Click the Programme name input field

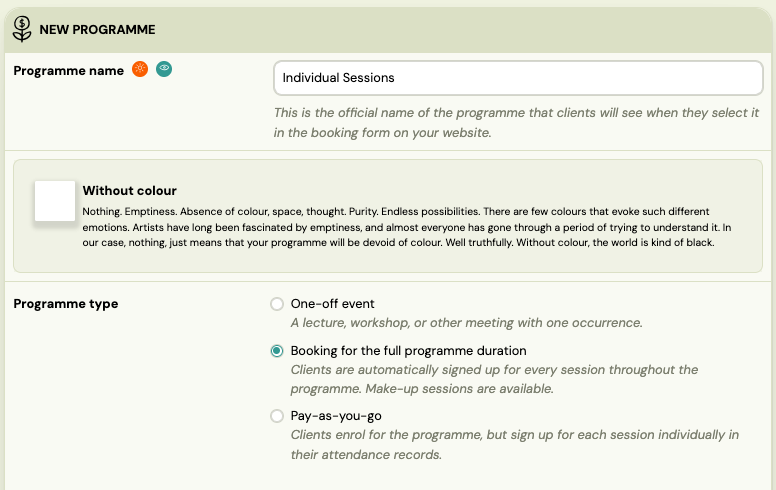[x=518, y=77]
